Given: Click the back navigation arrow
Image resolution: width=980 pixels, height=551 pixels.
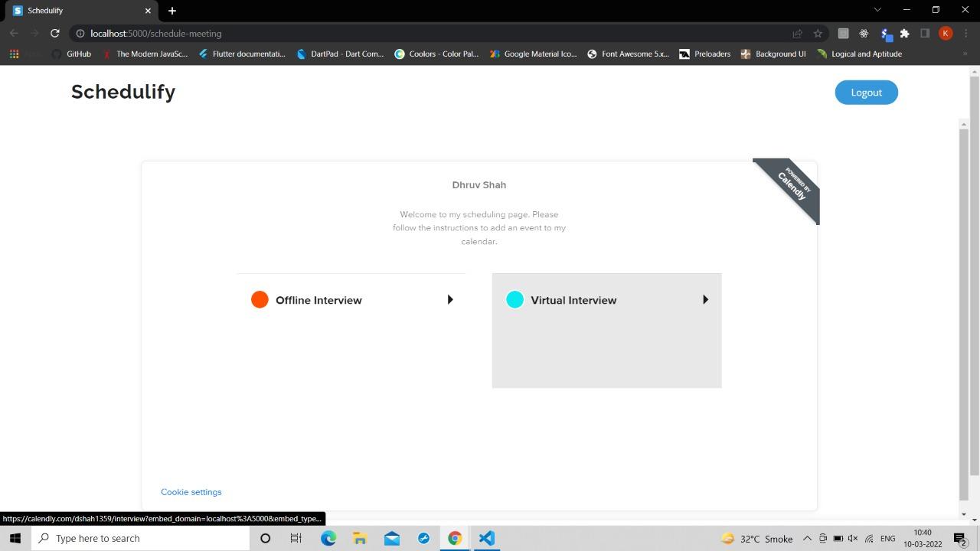Looking at the screenshot, I should pyautogui.click(x=14, y=33).
